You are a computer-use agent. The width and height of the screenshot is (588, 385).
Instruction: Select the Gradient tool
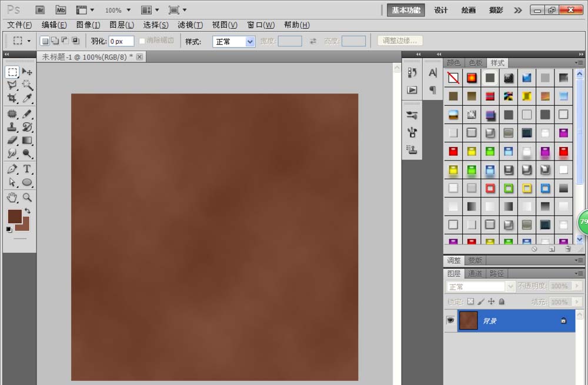pyautogui.click(x=27, y=140)
